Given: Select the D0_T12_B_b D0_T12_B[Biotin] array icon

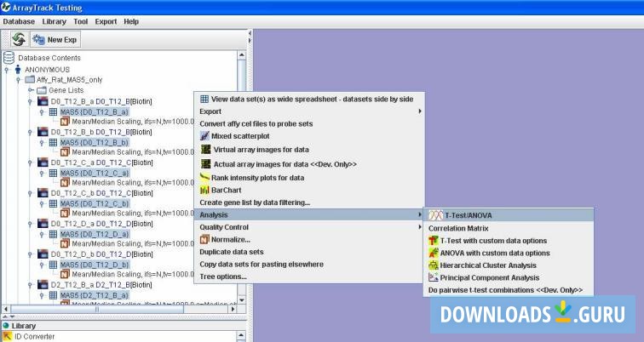Looking at the screenshot, I should 43,132.
